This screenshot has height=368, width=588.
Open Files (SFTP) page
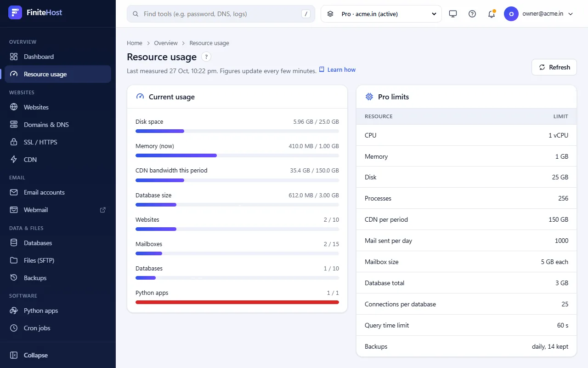(58, 260)
